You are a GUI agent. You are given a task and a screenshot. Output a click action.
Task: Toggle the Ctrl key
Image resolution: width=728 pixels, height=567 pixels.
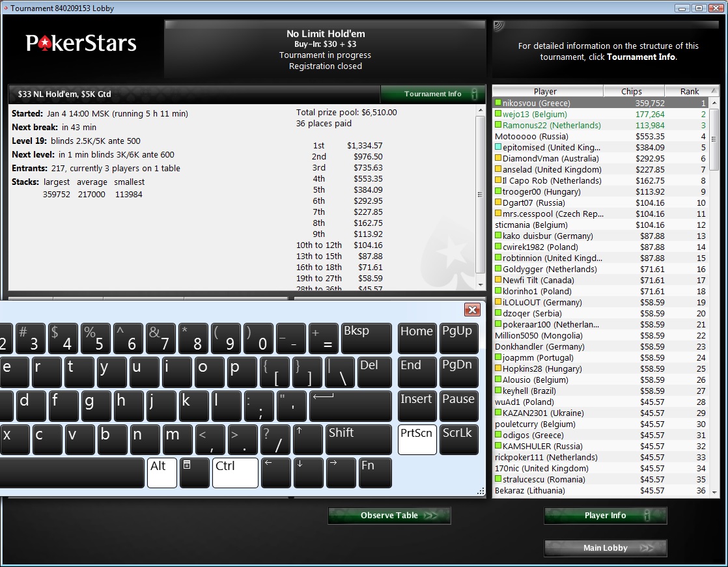pyautogui.click(x=235, y=473)
